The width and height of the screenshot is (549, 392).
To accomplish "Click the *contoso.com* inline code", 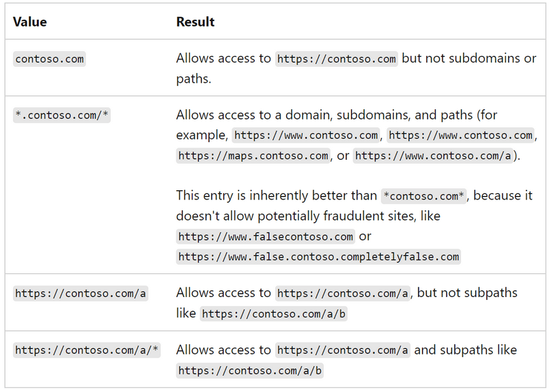I will click(423, 196).
